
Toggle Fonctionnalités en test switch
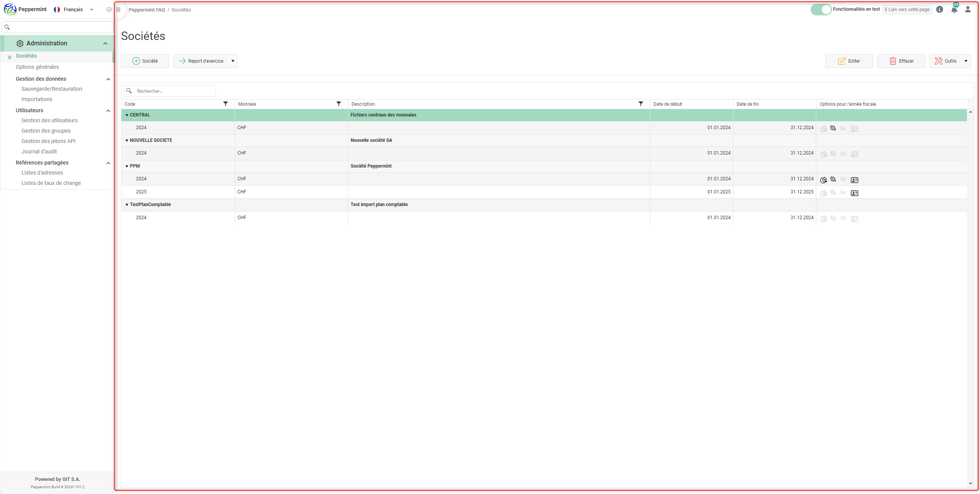point(821,10)
